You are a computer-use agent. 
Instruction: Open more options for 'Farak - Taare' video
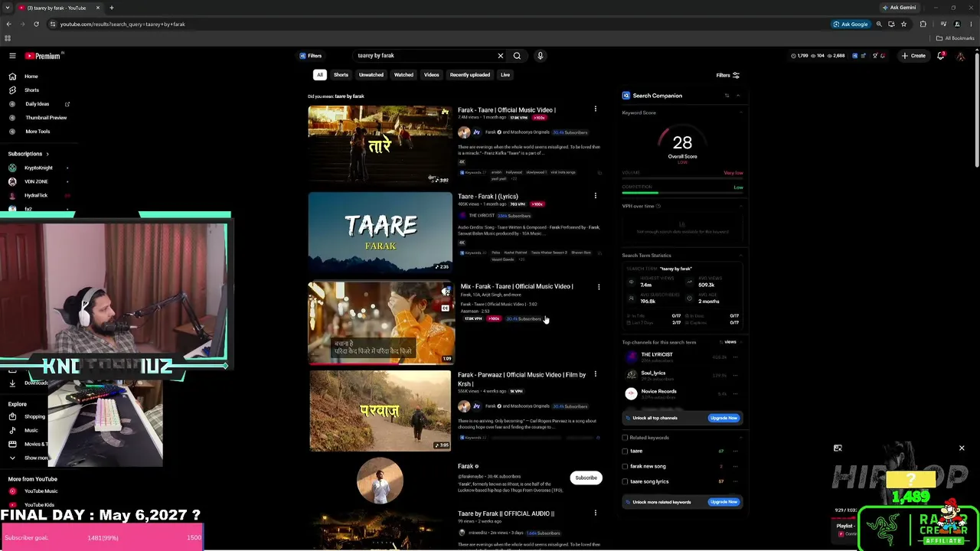click(595, 109)
